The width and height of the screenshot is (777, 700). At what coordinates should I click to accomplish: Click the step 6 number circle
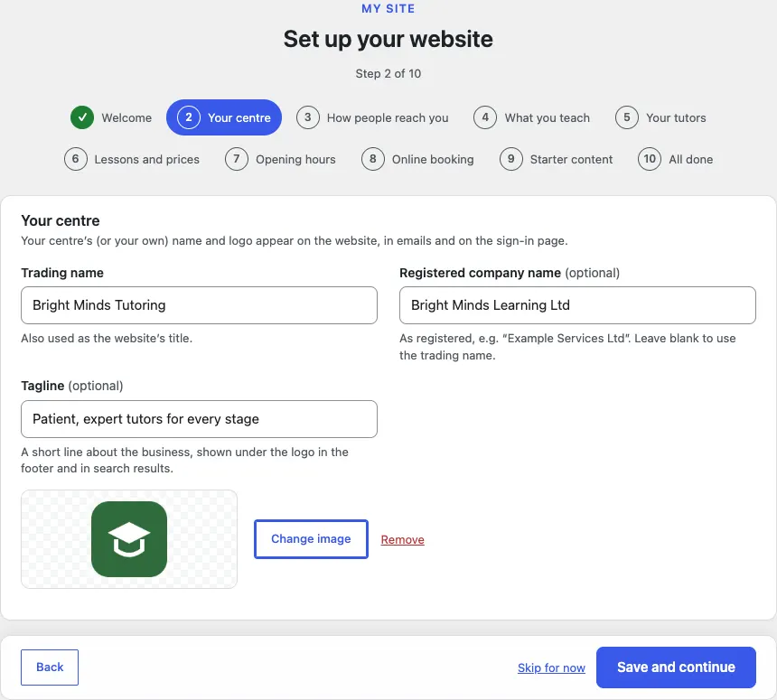(x=75, y=159)
